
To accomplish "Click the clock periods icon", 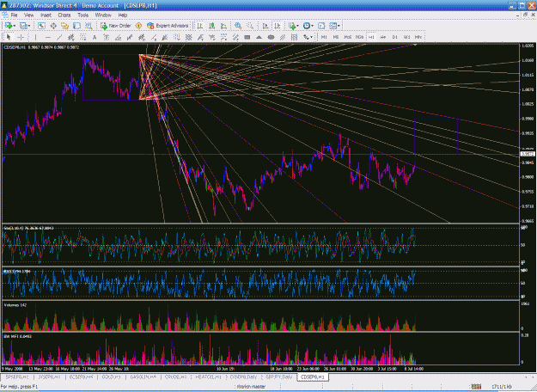I will pyautogui.click(x=307, y=26).
